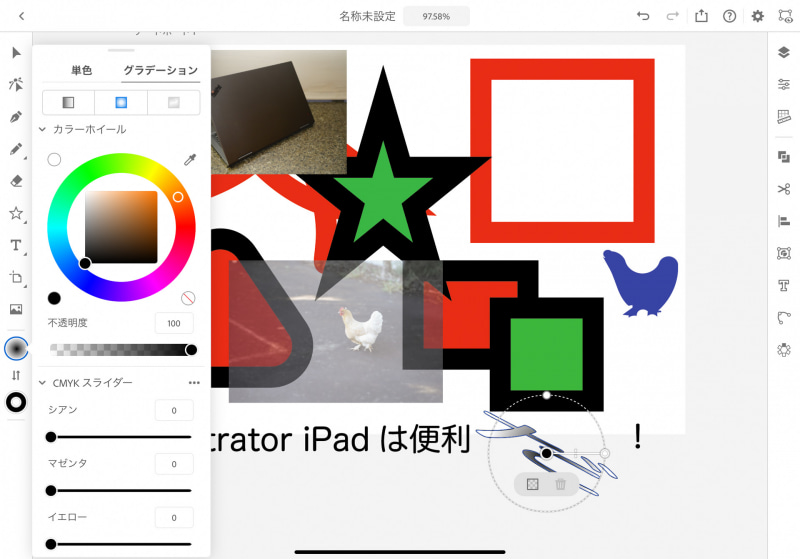Swap fill and stroke arrows
Screen dimensions: 800x559
[x=16, y=375]
